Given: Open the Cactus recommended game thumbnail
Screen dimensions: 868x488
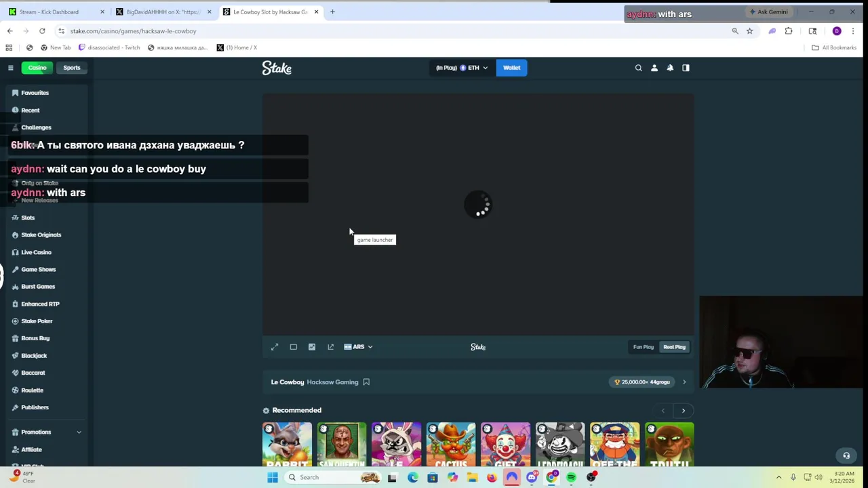Looking at the screenshot, I should coord(451,445).
